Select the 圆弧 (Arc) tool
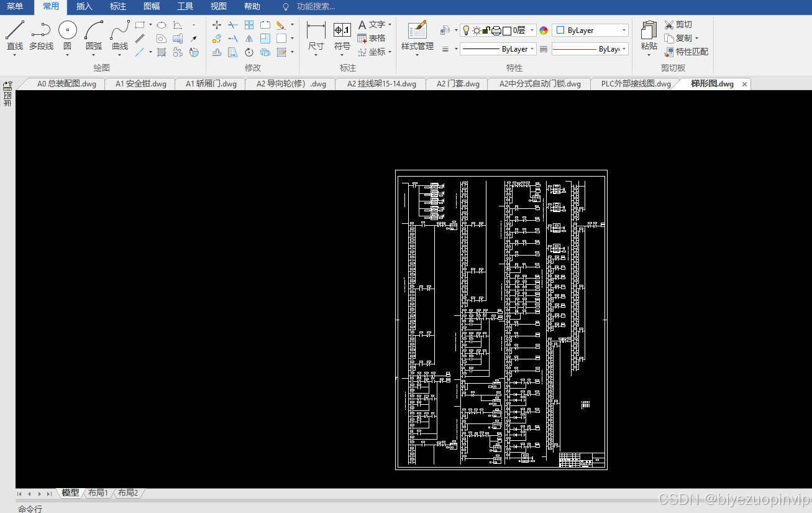The height and width of the screenshot is (513, 812). (94, 35)
